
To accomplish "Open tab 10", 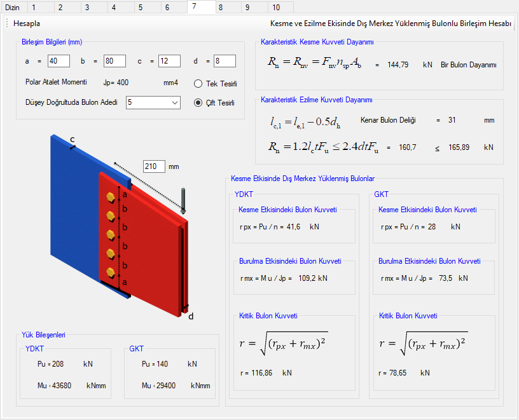I will click(x=280, y=7).
